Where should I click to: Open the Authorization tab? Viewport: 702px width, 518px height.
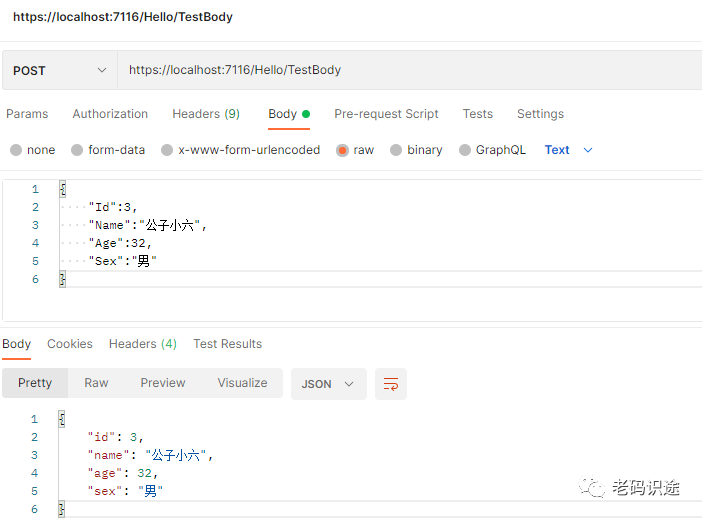click(x=110, y=114)
